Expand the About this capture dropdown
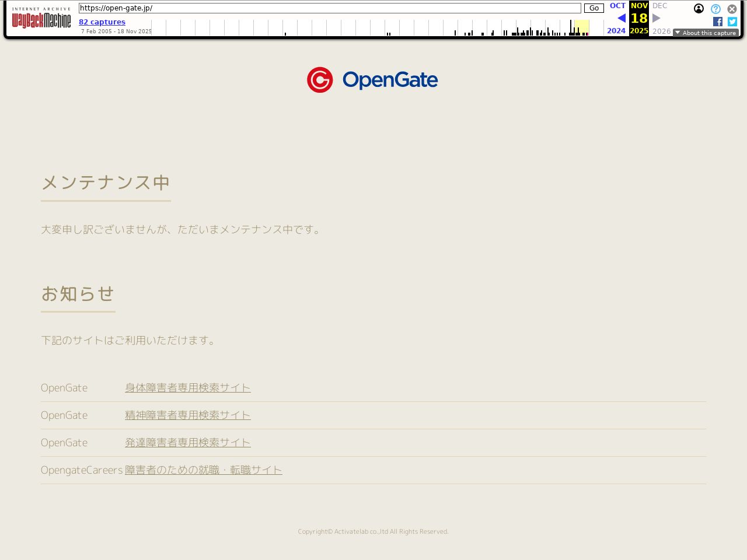 tap(706, 33)
